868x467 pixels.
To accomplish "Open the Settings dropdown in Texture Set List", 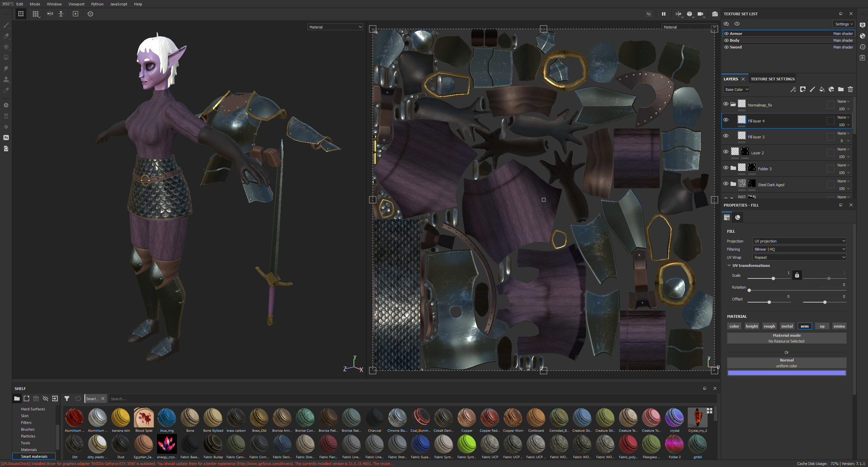I will 844,24.
